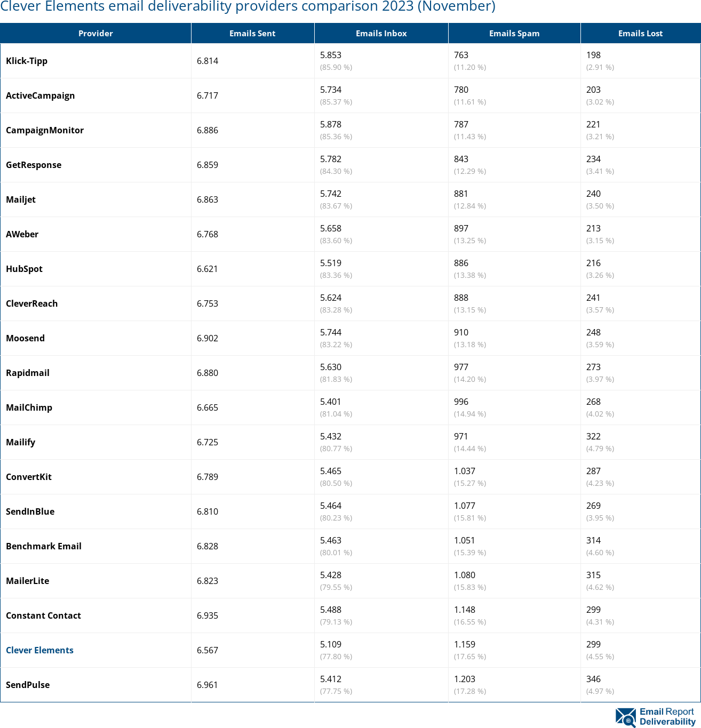Select the CleverReach provider name
The width and height of the screenshot is (701, 728).
tap(32, 303)
